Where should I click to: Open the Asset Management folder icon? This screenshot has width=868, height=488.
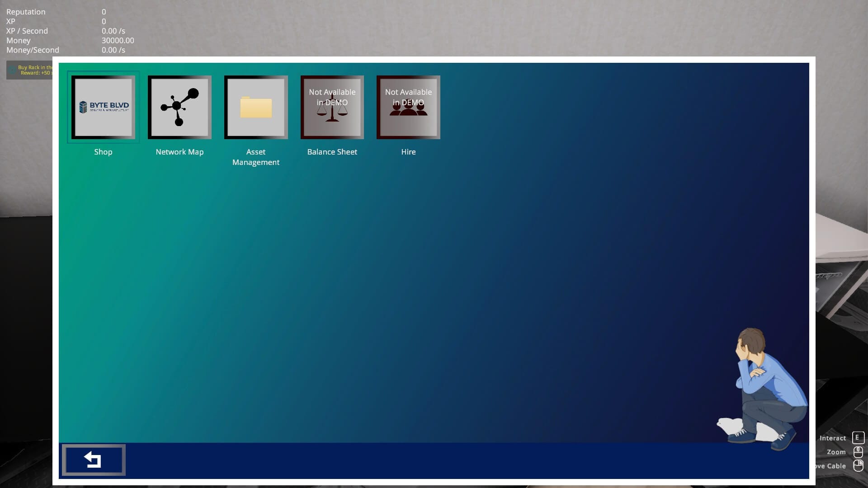256,107
